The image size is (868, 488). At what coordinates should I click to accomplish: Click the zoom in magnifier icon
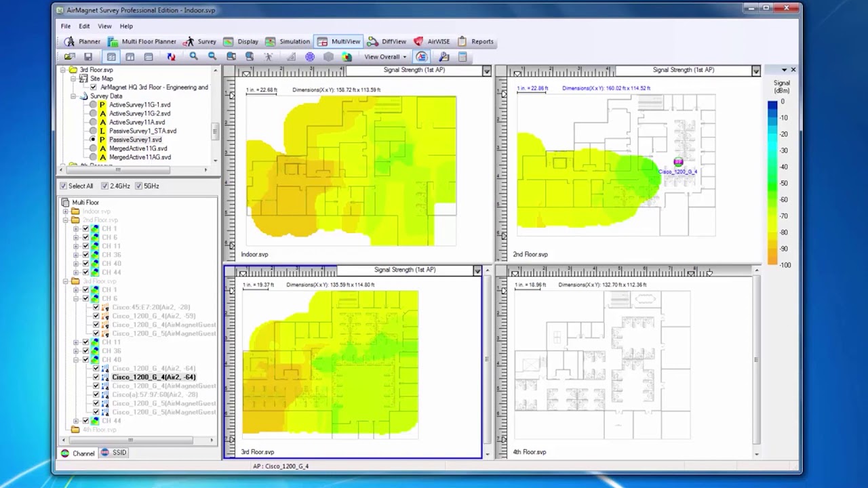(x=193, y=57)
